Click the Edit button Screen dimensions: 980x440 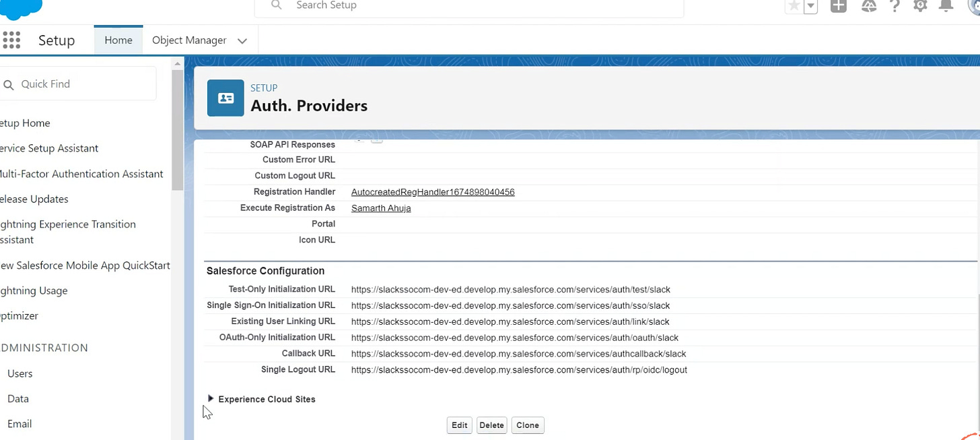pos(460,425)
